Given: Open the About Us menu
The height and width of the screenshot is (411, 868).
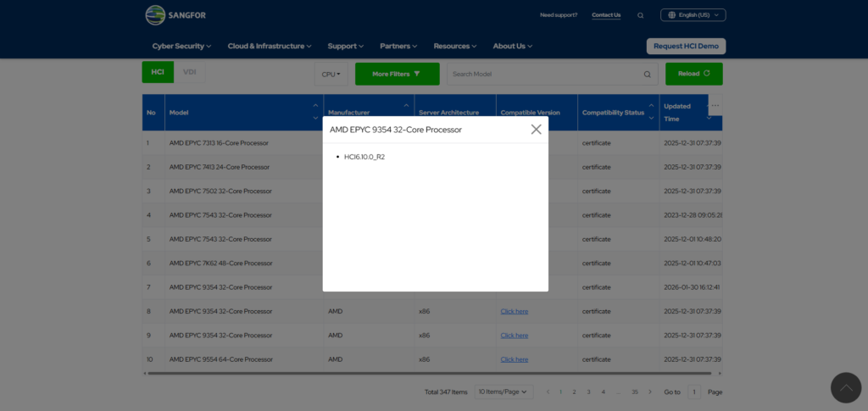Looking at the screenshot, I should (x=513, y=46).
